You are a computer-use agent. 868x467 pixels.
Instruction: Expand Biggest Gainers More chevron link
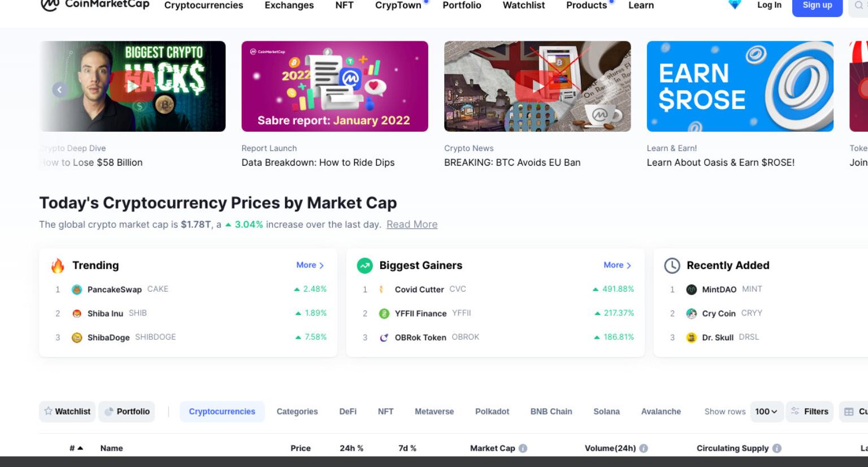coord(618,265)
